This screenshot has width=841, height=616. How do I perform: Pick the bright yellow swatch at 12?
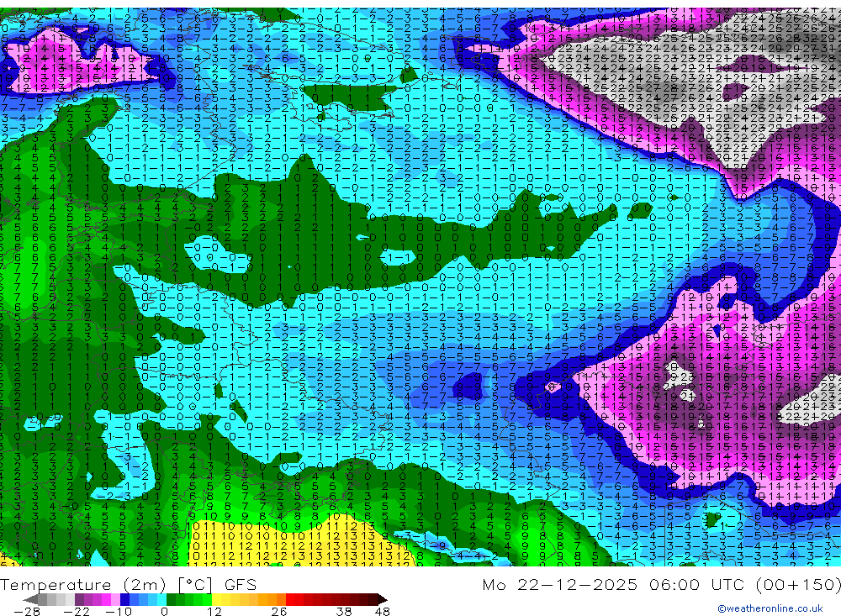217,600
